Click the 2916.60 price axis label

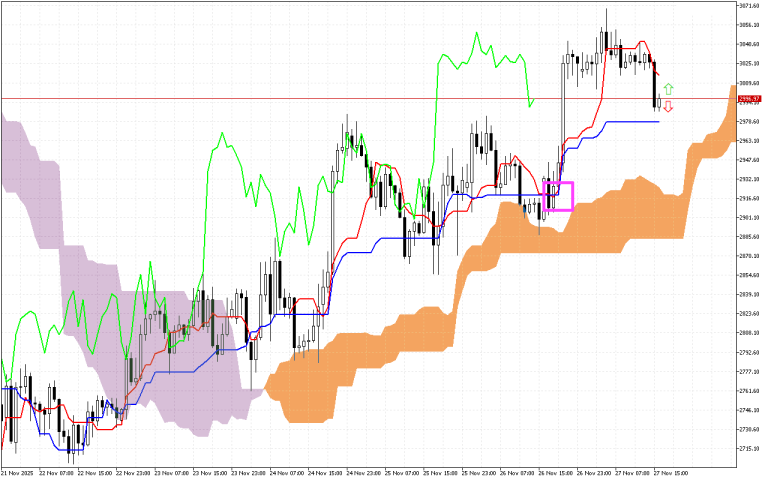(749, 198)
